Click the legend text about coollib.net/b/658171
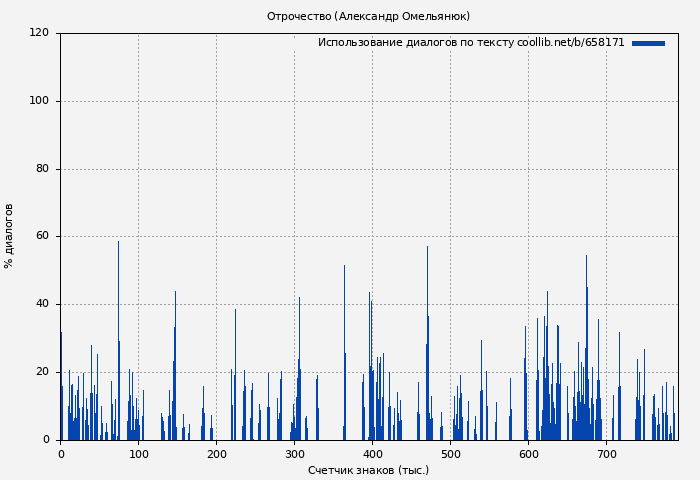 point(470,43)
